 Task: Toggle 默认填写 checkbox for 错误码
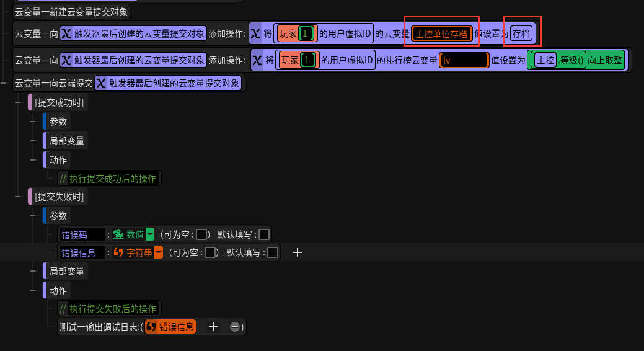(264, 234)
